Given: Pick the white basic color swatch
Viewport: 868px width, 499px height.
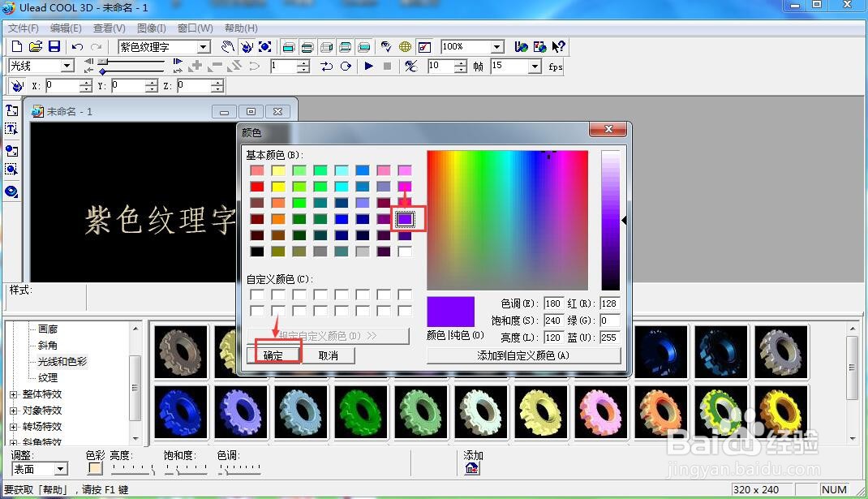Looking at the screenshot, I should [405, 252].
